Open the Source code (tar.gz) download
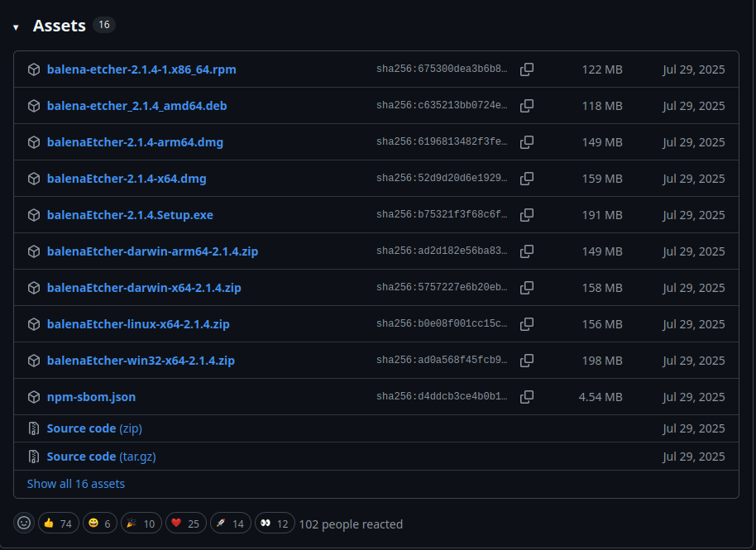This screenshot has width=756, height=550. (101, 456)
